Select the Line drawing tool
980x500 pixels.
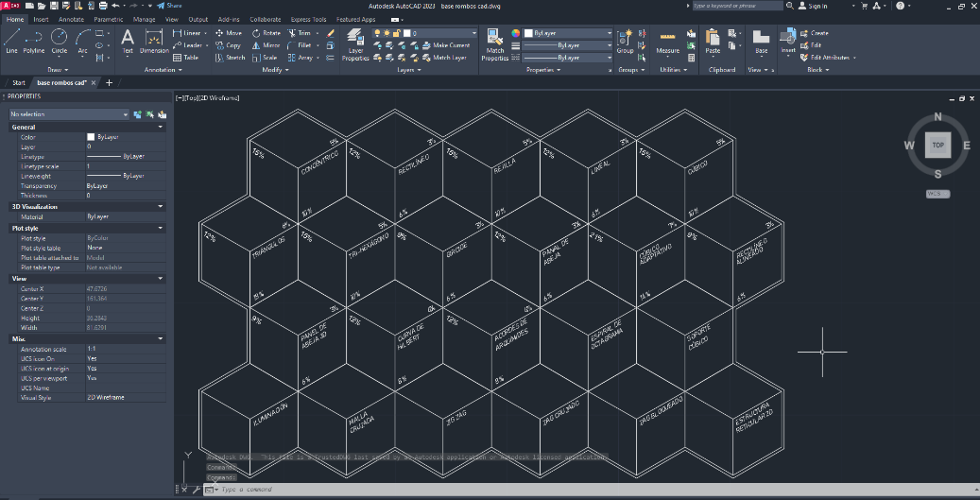[11, 42]
